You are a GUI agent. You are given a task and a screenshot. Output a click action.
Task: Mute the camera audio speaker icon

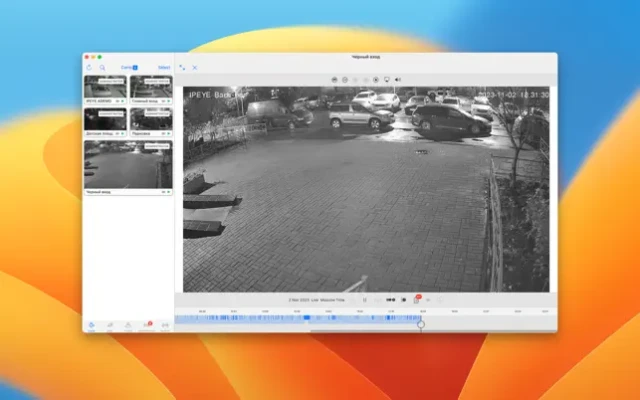tap(398, 79)
